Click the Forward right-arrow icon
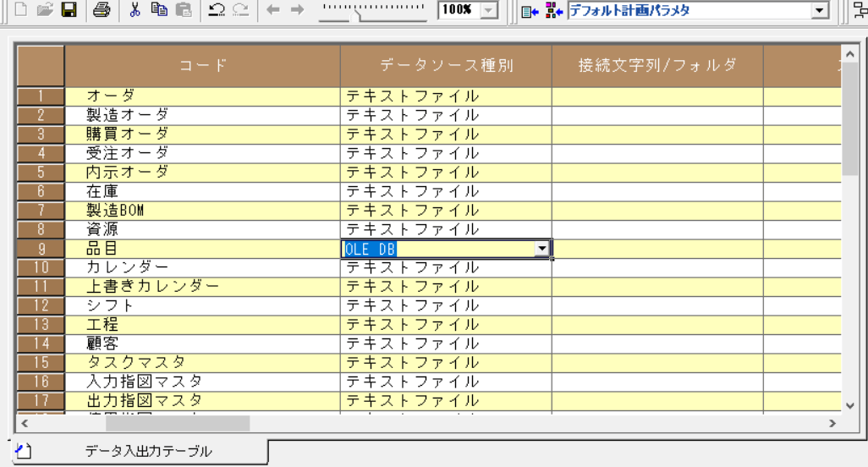868x467 pixels. (x=297, y=9)
